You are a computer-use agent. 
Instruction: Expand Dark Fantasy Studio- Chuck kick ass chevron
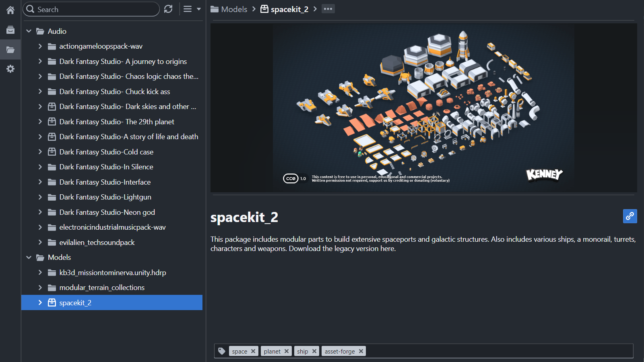coord(40,91)
